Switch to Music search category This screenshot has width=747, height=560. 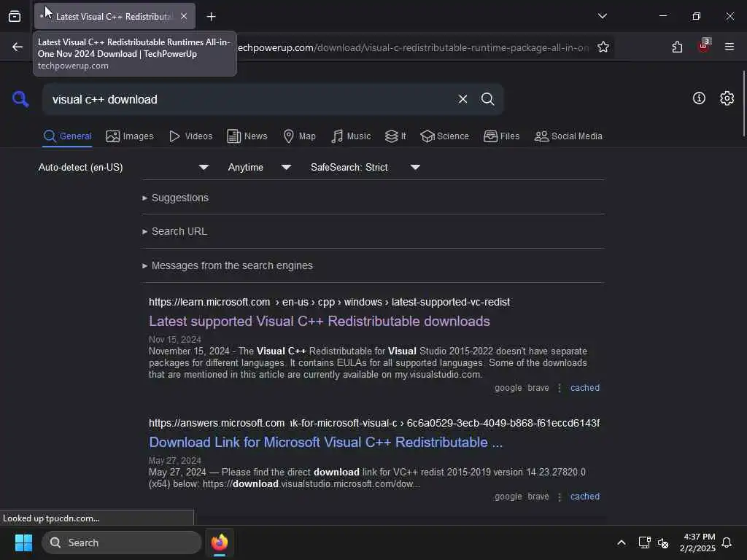(x=351, y=136)
